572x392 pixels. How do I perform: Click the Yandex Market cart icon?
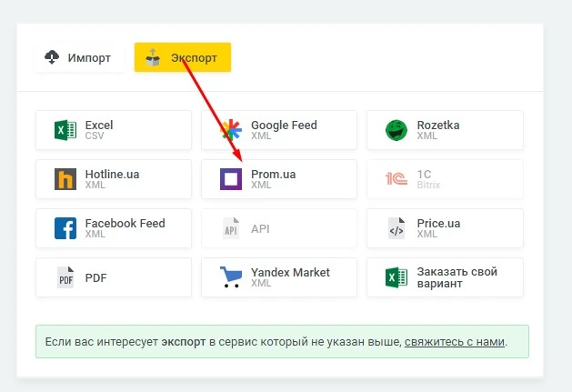coord(231,277)
